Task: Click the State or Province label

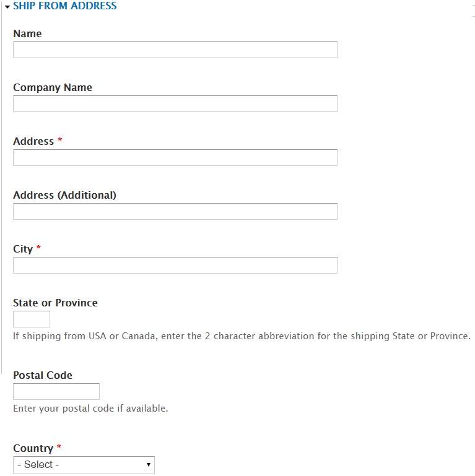Action: click(x=55, y=303)
